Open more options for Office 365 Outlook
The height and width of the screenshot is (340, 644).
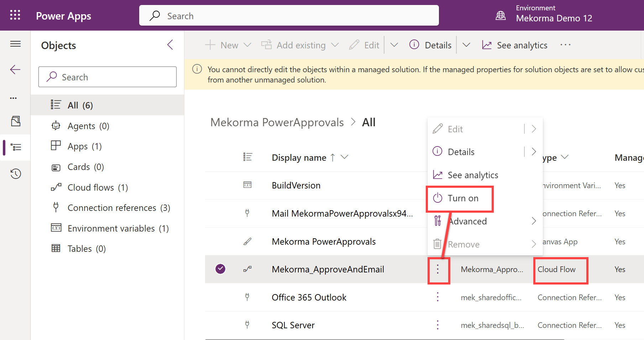[x=438, y=297]
